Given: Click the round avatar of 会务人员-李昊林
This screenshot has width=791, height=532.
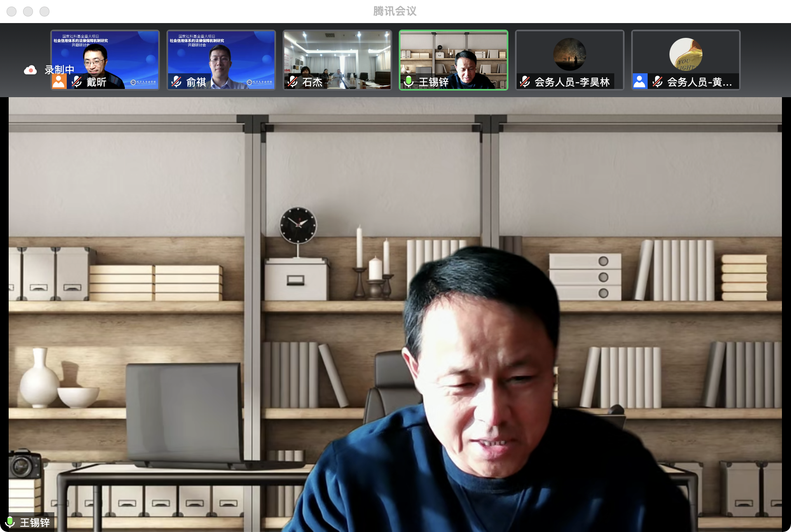Looking at the screenshot, I should (570, 54).
